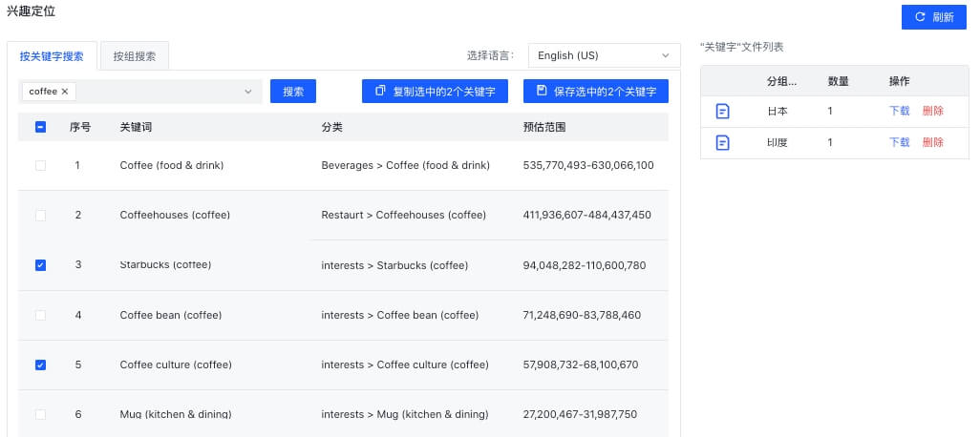Viewport: 980px width, 437px height.
Task: Download the 日本 keyword file
Action: (x=900, y=111)
